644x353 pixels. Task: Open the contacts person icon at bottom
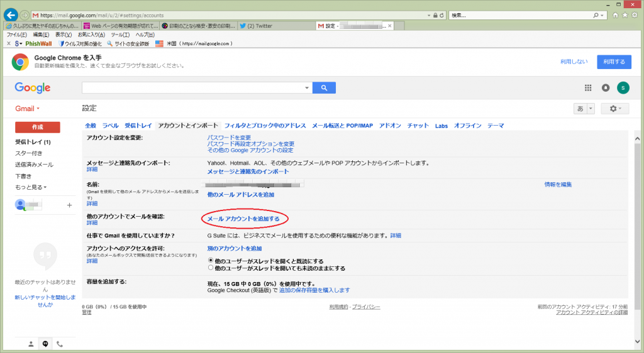click(x=31, y=344)
